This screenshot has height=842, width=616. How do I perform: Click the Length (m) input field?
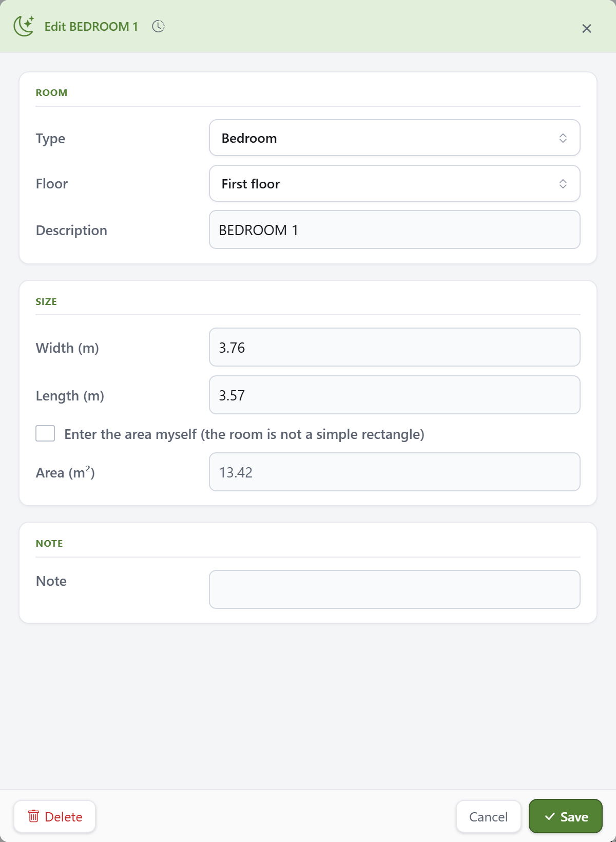tap(395, 395)
